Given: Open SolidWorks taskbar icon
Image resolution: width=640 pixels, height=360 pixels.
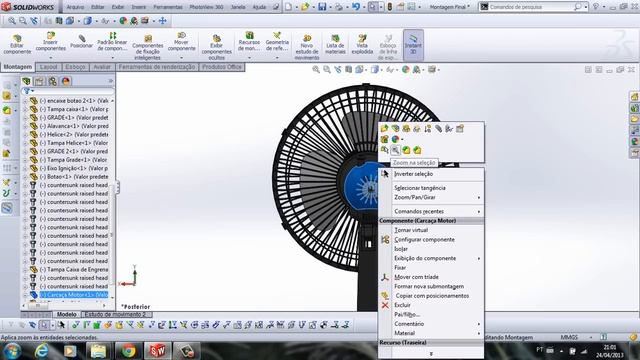Looking at the screenshot, I should click(158, 351).
